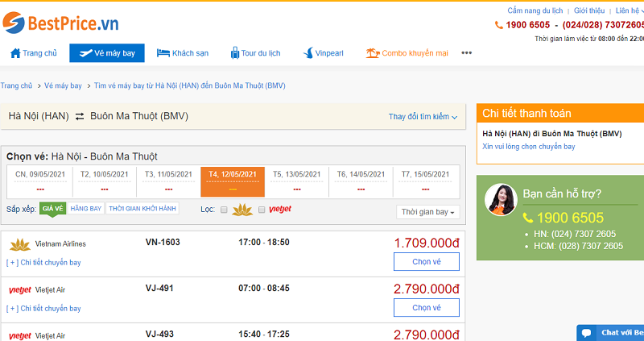Click breadcrumb Vé máy bay link

pos(63,86)
